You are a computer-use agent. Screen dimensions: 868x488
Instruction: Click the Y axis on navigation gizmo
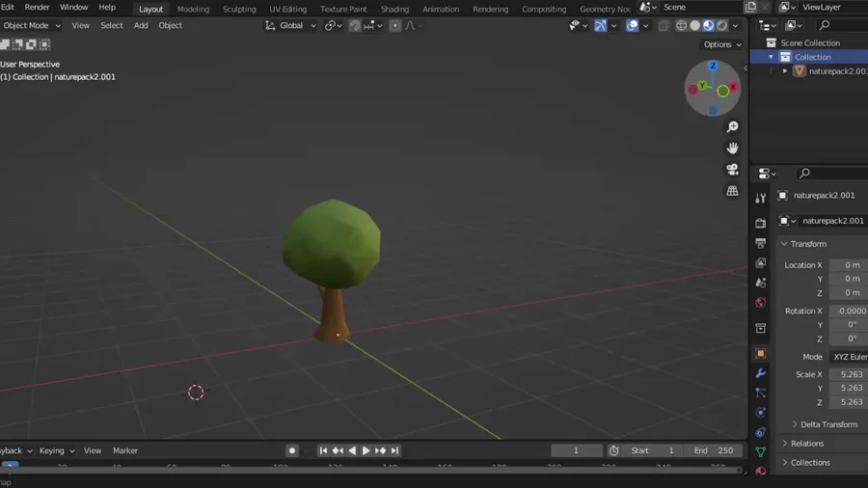point(702,85)
